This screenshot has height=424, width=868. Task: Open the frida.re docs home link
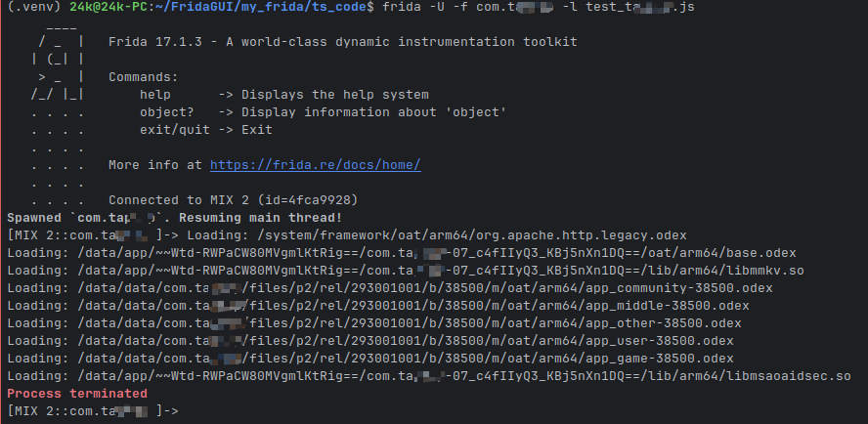pos(315,165)
